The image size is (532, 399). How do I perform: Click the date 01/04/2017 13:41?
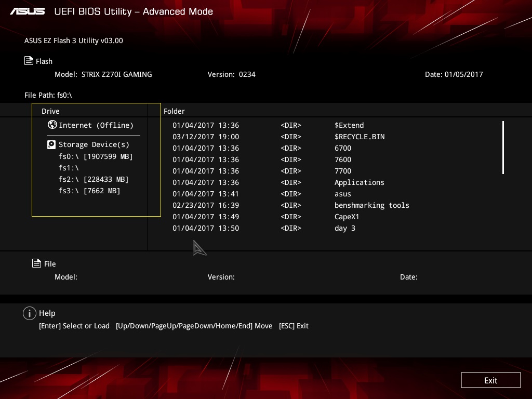pyautogui.click(x=206, y=194)
